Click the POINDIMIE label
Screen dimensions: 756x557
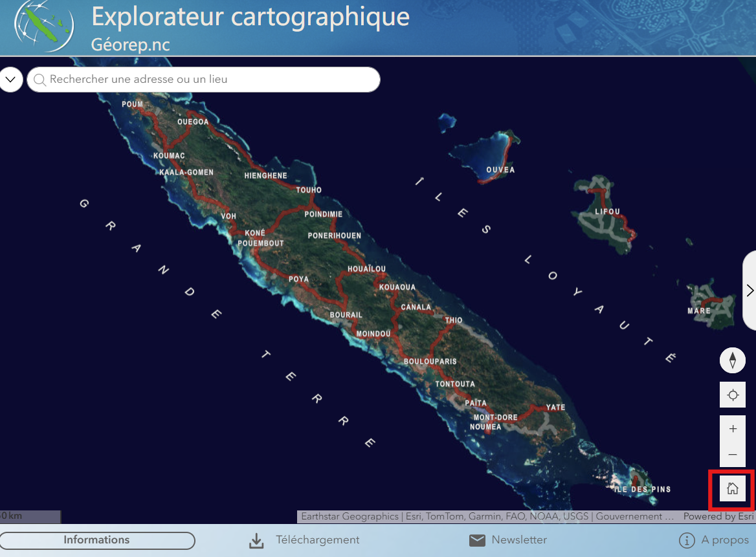(x=324, y=214)
